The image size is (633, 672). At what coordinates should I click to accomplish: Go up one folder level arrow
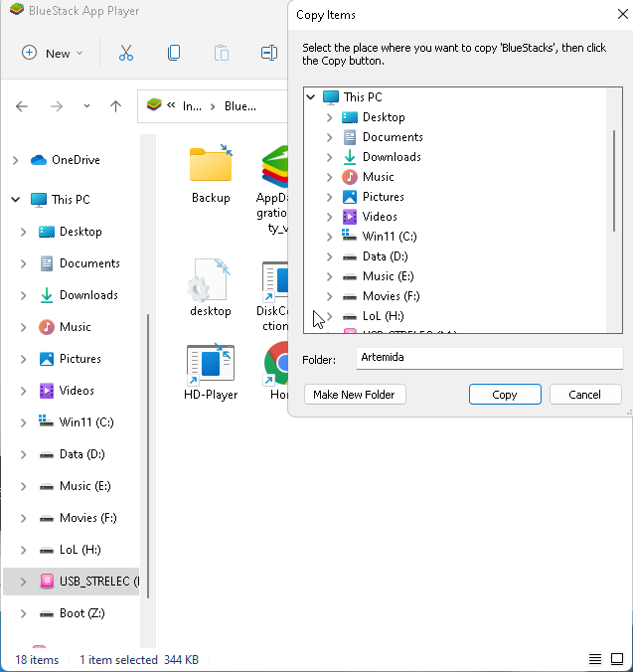coord(115,105)
